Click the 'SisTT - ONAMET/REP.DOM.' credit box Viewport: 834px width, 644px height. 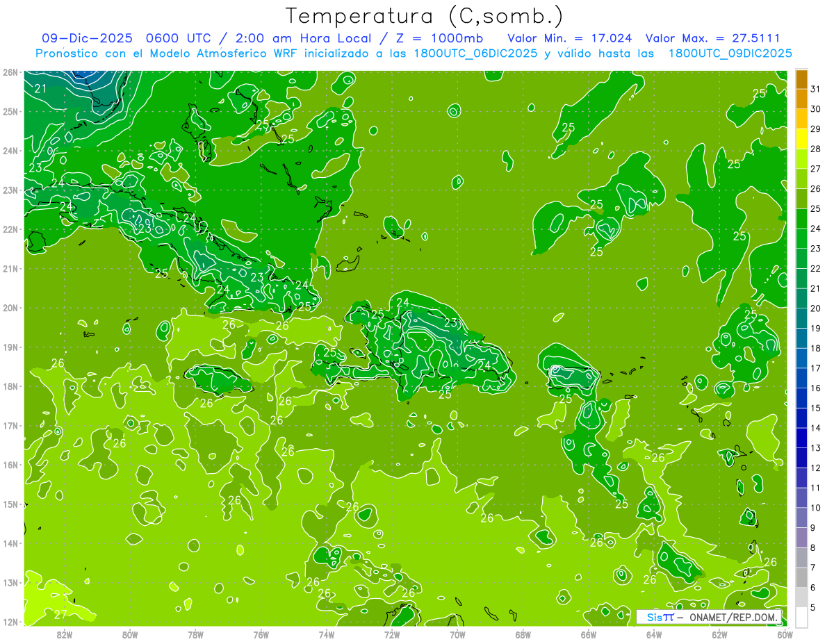(710, 617)
